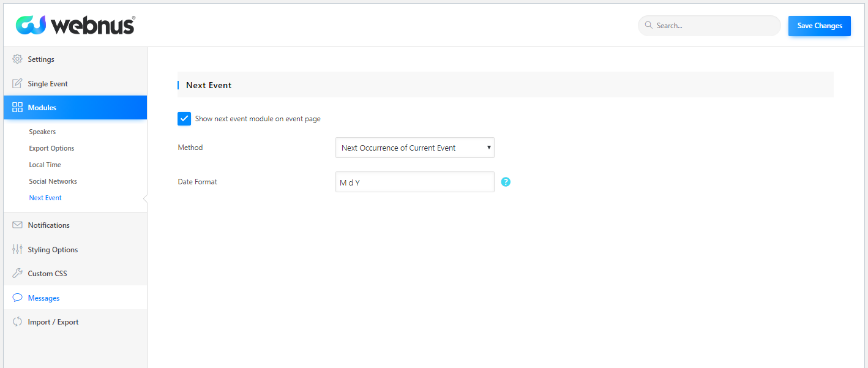Viewport: 868px width, 368px height.
Task: Uncheck the show next event module checkbox
Action: coord(184,119)
